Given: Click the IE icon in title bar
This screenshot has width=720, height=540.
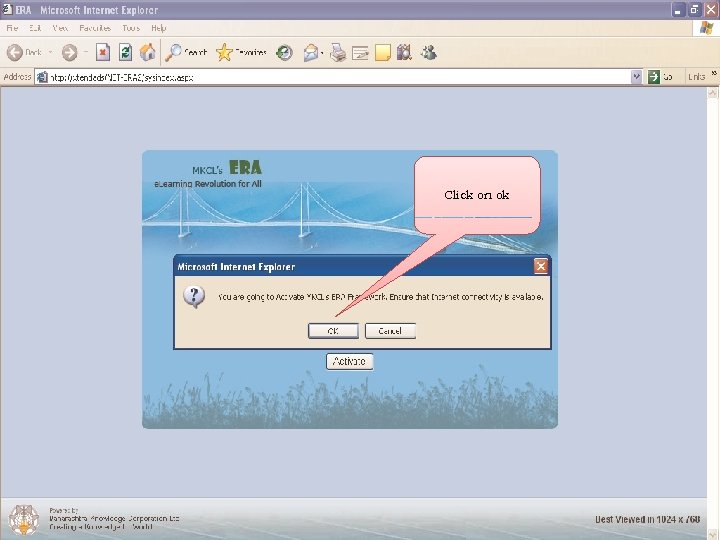Looking at the screenshot, I should [x=7, y=9].
